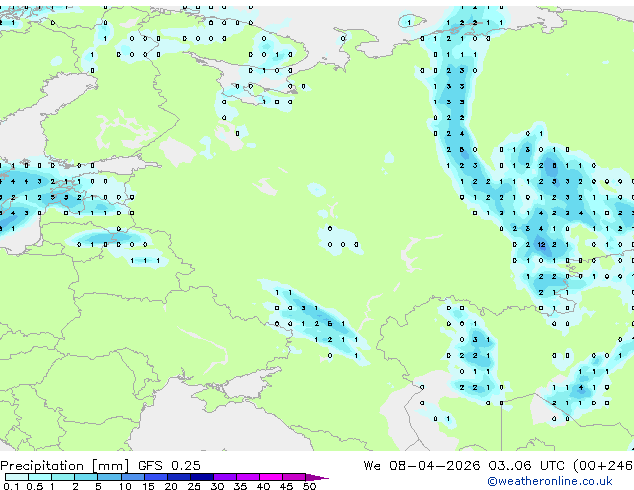Select the 35 to 40 mm legend swatch
This screenshot has height=490, width=634.
[248, 477]
